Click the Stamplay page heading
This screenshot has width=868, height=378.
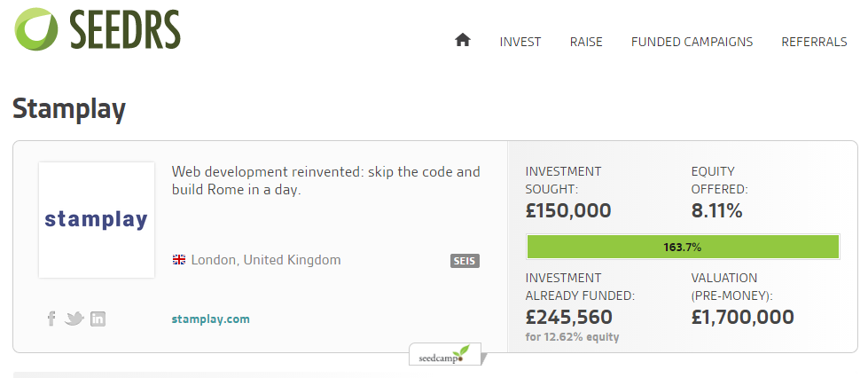coord(69,109)
